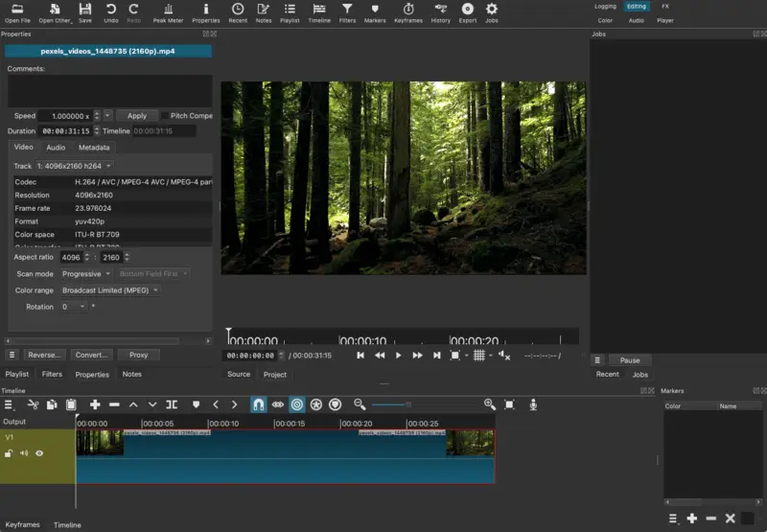Open the Keyframes toolbar button
The image size is (767, 532).
pos(407,12)
